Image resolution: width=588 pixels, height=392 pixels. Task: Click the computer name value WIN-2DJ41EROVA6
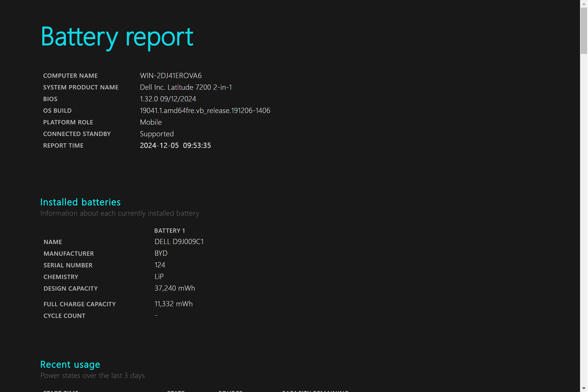(171, 76)
